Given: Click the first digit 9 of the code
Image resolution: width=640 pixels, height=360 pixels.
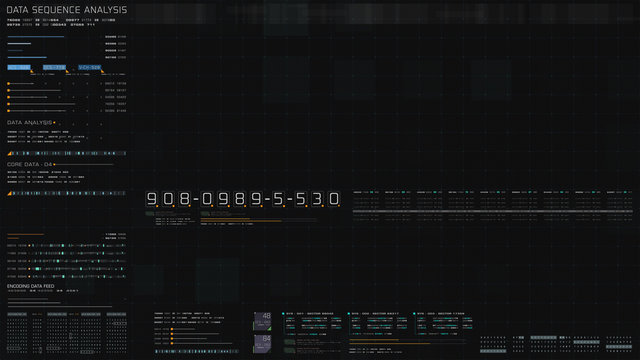Looking at the screenshot, I should (151, 199).
